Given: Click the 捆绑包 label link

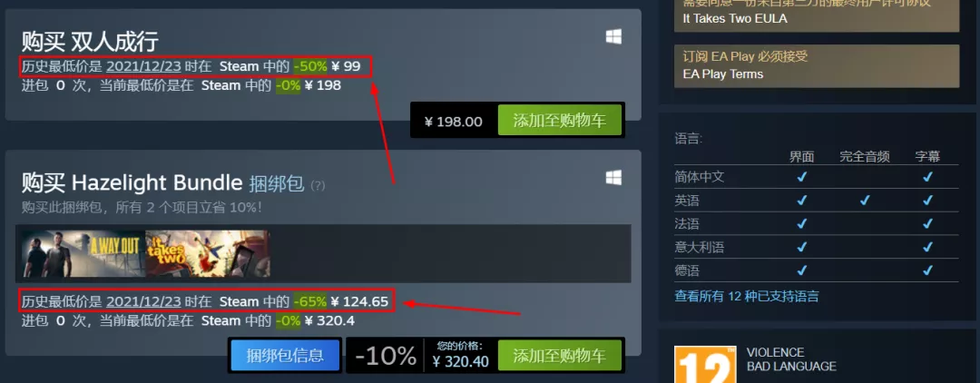Looking at the screenshot, I should (276, 183).
